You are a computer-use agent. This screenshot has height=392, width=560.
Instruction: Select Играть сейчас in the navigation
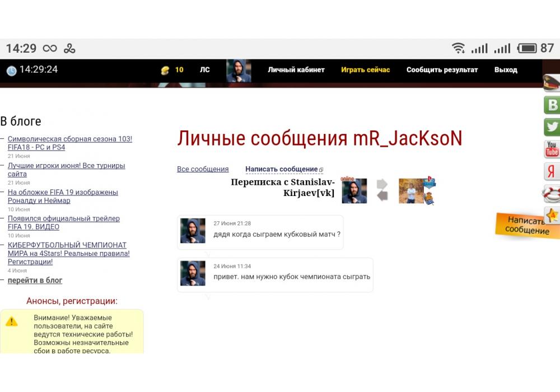coord(365,70)
